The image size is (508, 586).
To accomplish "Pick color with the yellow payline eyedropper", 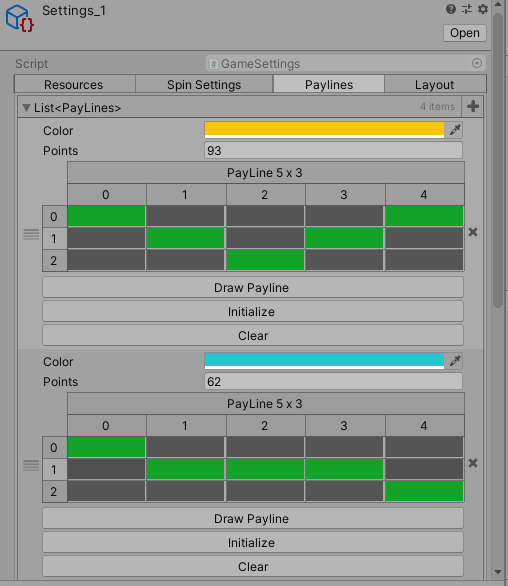I will click(455, 130).
